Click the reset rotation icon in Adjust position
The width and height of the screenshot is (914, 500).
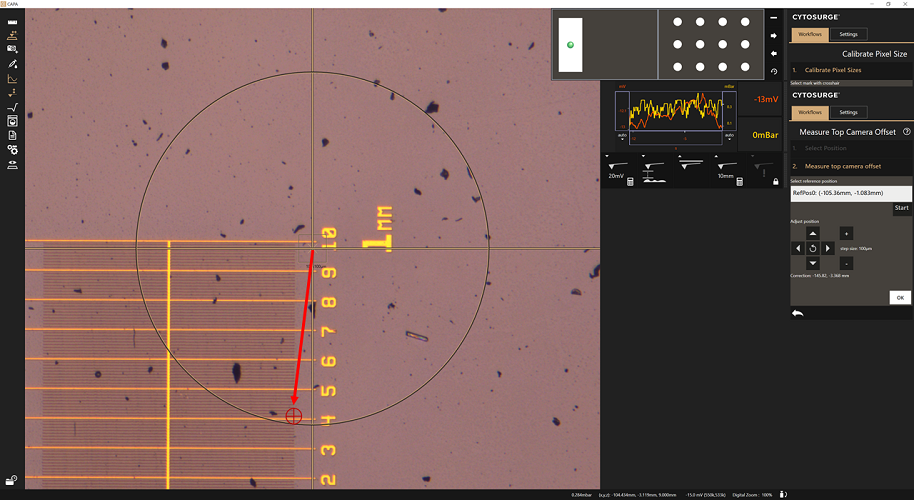[x=813, y=248]
